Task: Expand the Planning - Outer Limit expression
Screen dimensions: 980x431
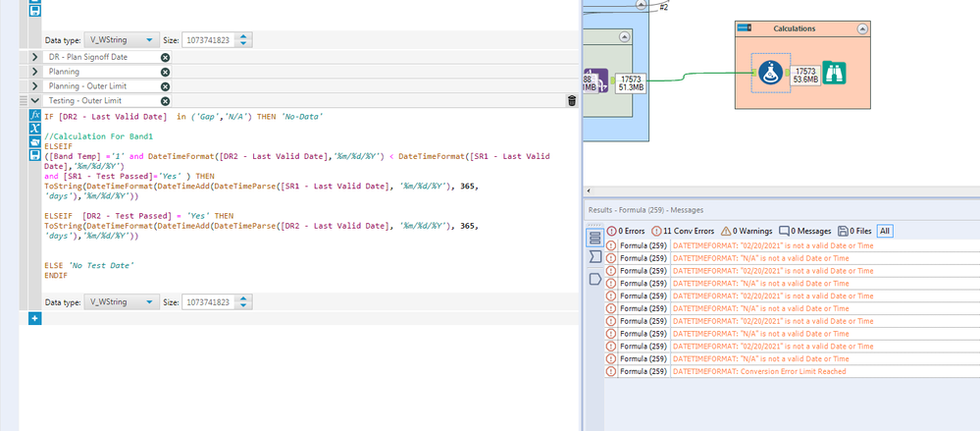Action: 35,86
